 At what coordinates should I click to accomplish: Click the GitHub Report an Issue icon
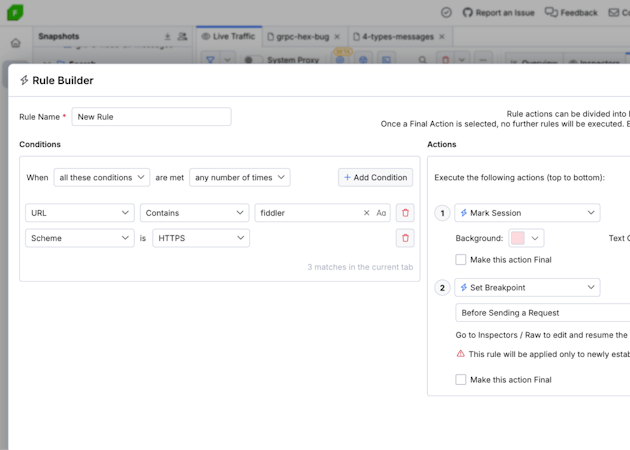click(467, 13)
